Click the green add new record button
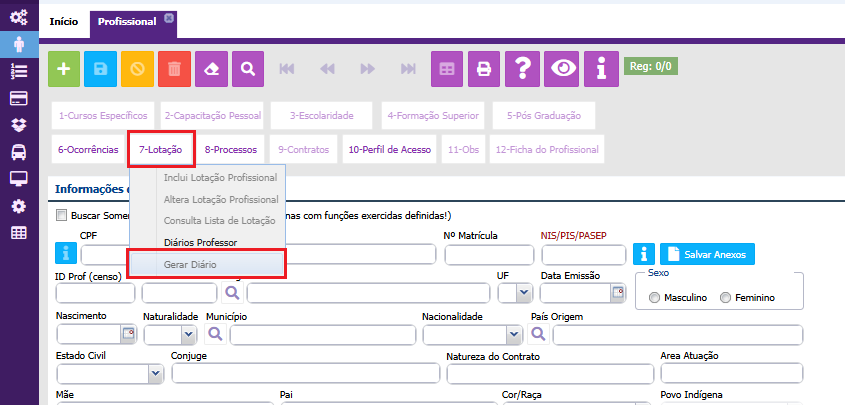This screenshot has width=845, height=405. pyautogui.click(x=66, y=69)
